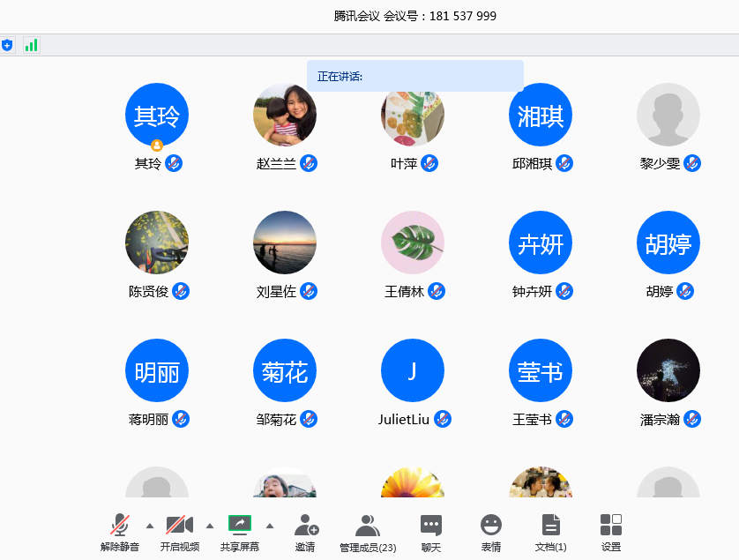Screen dimensions: 739x560
Task: Click the 会议号 181 537 999 title
Action: pyautogui.click(x=440, y=16)
